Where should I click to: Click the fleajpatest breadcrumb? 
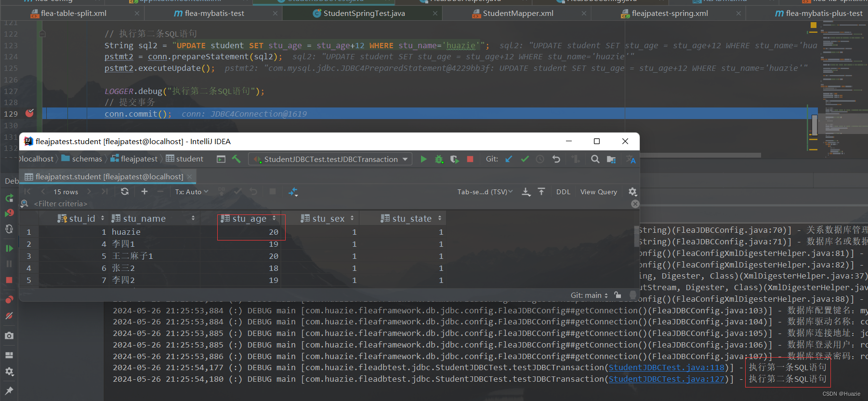134,159
